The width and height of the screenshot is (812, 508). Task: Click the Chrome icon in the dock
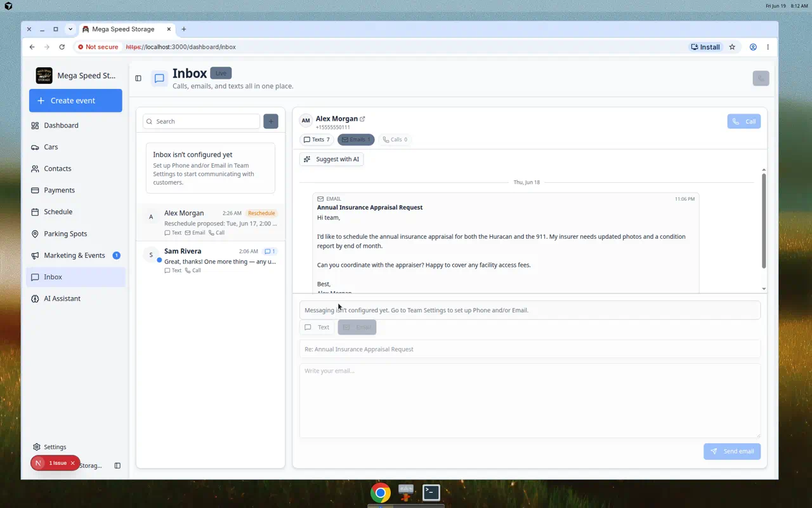coord(381,493)
